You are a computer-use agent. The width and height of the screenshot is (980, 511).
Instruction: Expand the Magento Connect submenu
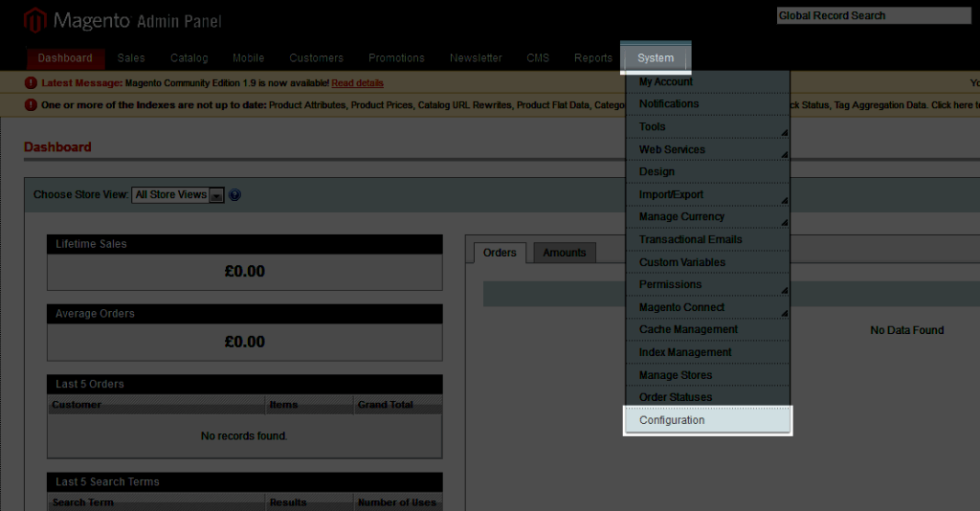coord(707,307)
